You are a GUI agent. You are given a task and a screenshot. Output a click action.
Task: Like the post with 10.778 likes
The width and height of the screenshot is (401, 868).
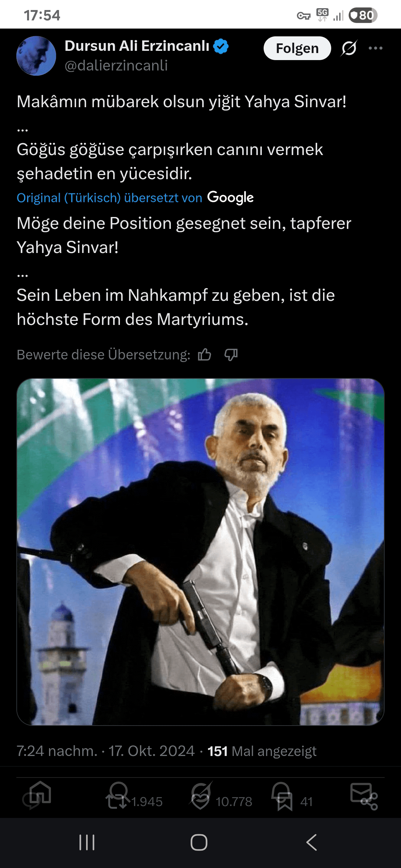200,801
